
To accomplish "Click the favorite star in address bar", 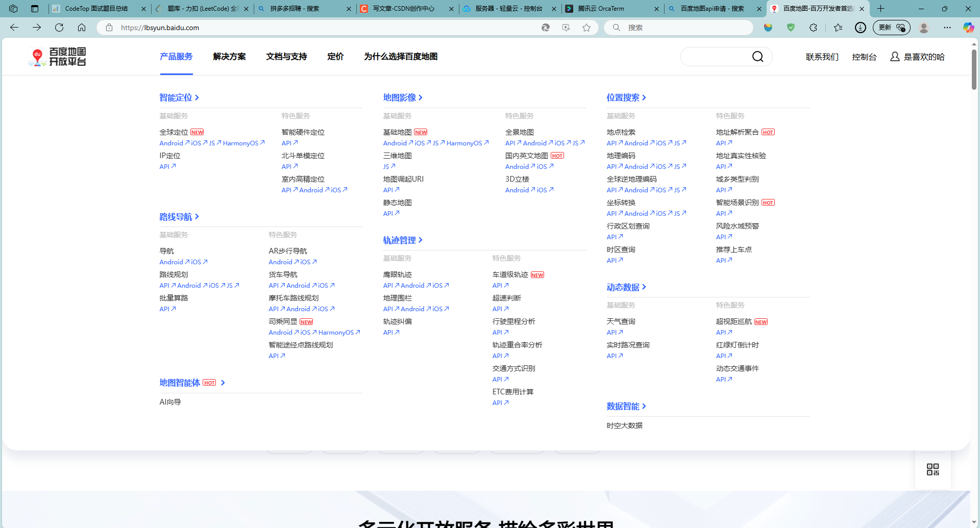I will (586, 28).
